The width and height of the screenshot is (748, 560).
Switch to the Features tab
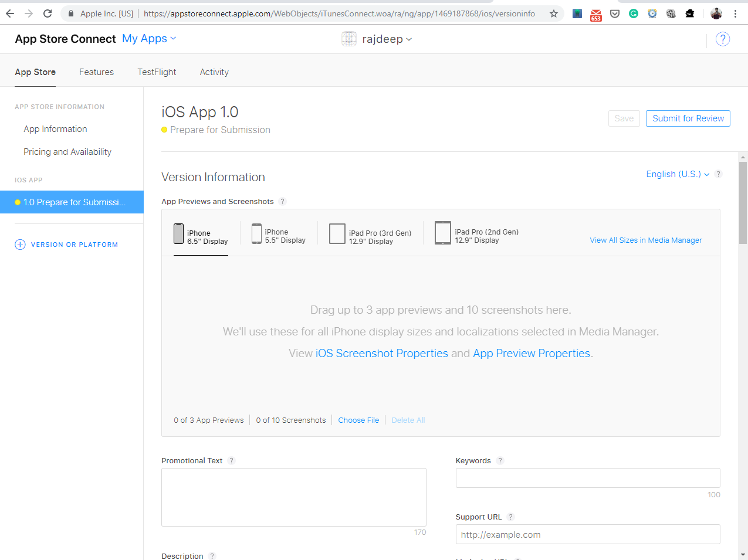(x=96, y=72)
